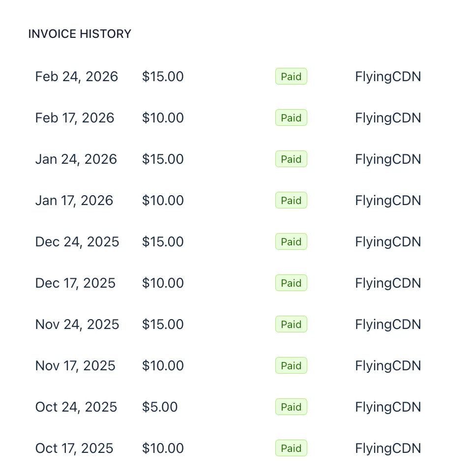465x476 pixels.
Task: Click the Paid badge for Dec 24, 2025
Action: point(291,242)
